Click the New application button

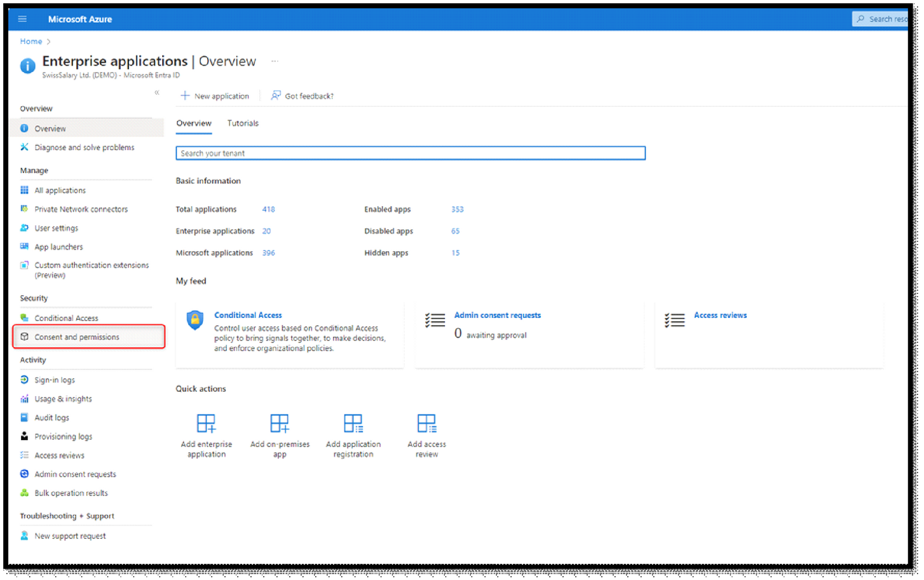[x=215, y=96]
